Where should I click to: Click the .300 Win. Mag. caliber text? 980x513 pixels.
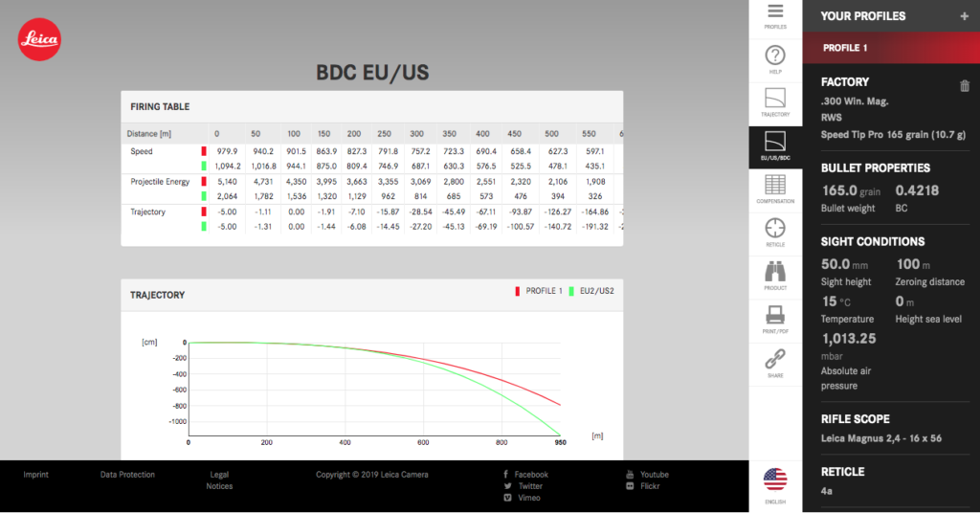pyautogui.click(x=855, y=101)
